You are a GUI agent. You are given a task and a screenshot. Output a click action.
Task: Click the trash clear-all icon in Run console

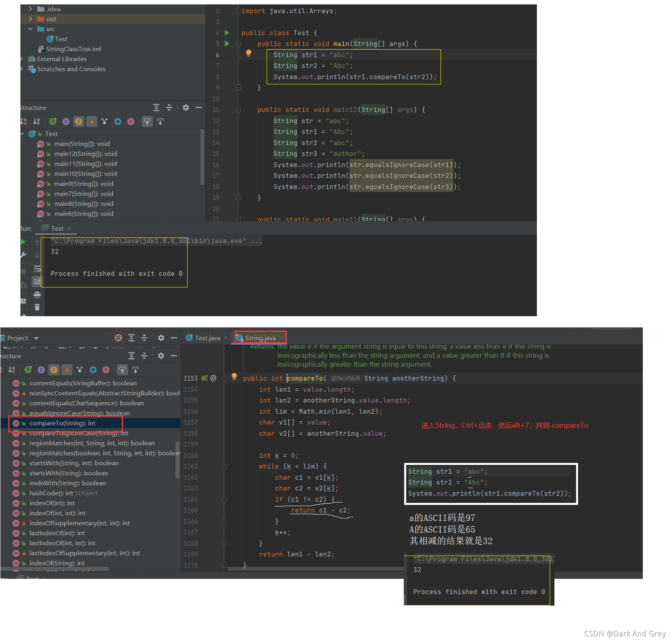pos(37,307)
